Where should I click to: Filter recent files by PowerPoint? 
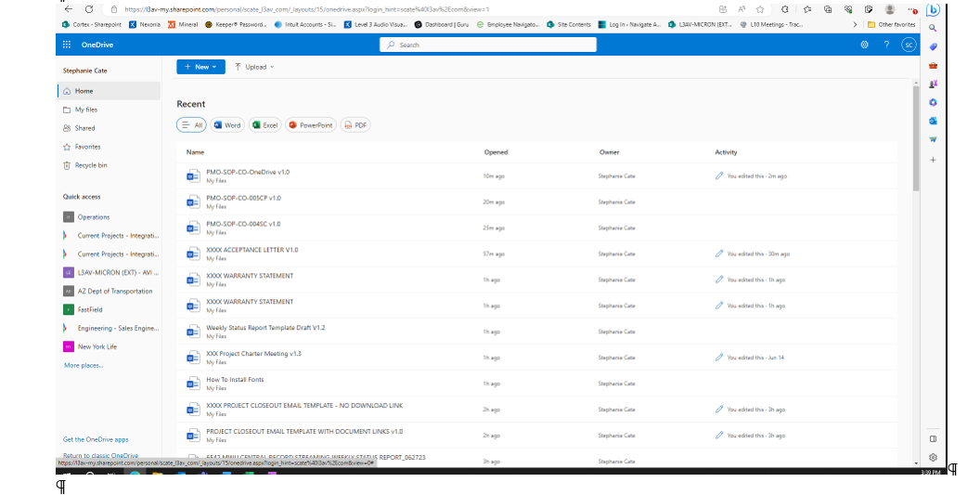(x=311, y=125)
